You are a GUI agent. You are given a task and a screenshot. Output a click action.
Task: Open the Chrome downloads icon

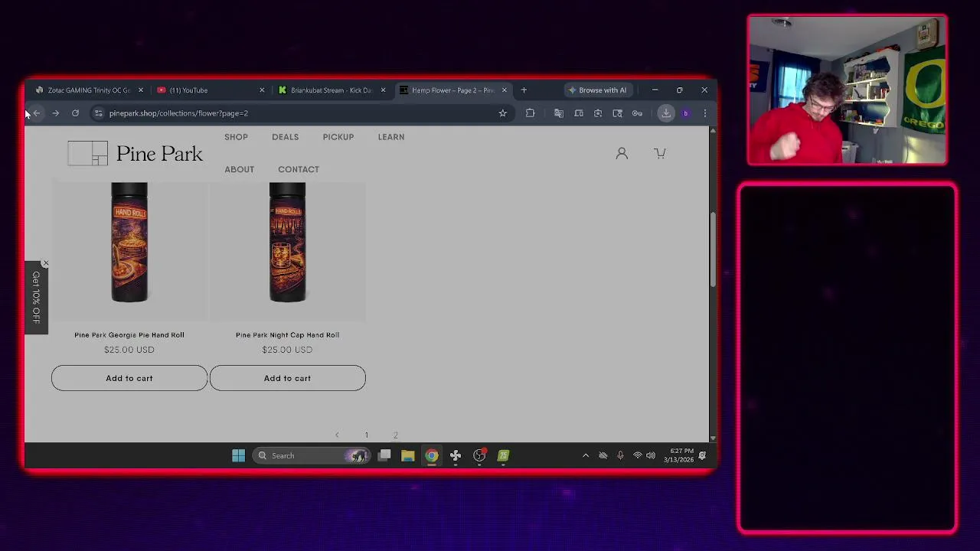[666, 113]
